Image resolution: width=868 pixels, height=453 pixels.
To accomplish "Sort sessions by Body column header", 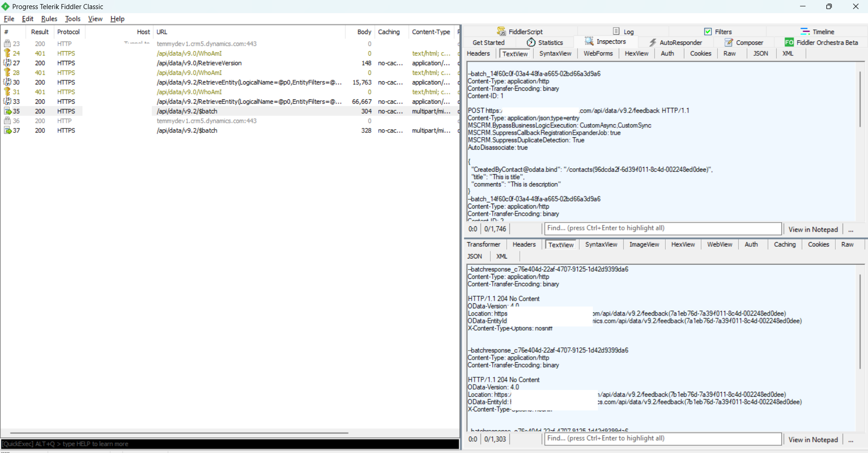I will [x=359, y=32].
